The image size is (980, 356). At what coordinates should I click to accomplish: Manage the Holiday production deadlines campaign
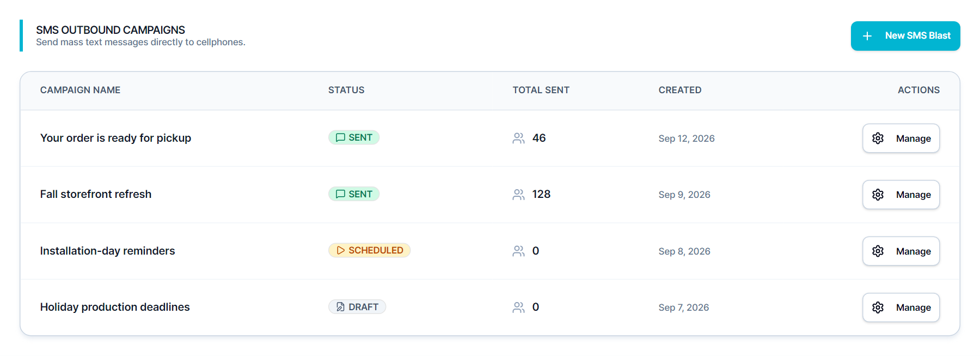901,307
